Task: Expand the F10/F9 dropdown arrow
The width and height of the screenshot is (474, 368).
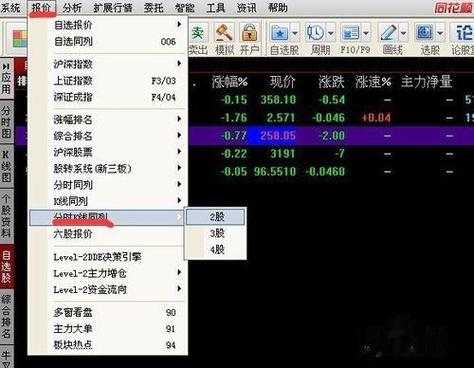Action: [x=366, y=33]
